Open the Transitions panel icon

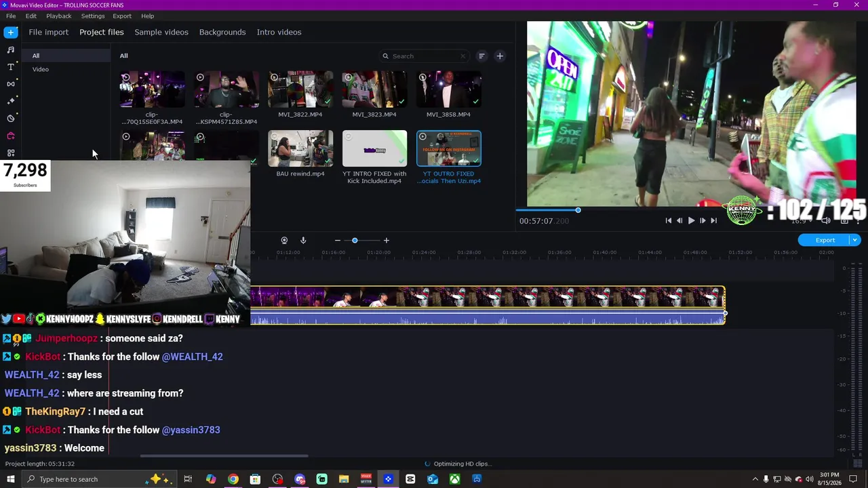[11, 84]
